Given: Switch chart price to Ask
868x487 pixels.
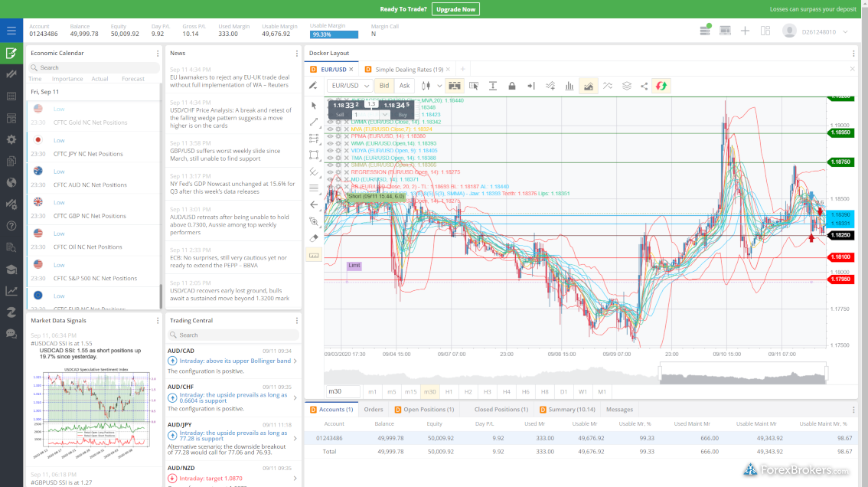Looking at the screenshot, I should (x=405, y=86).
